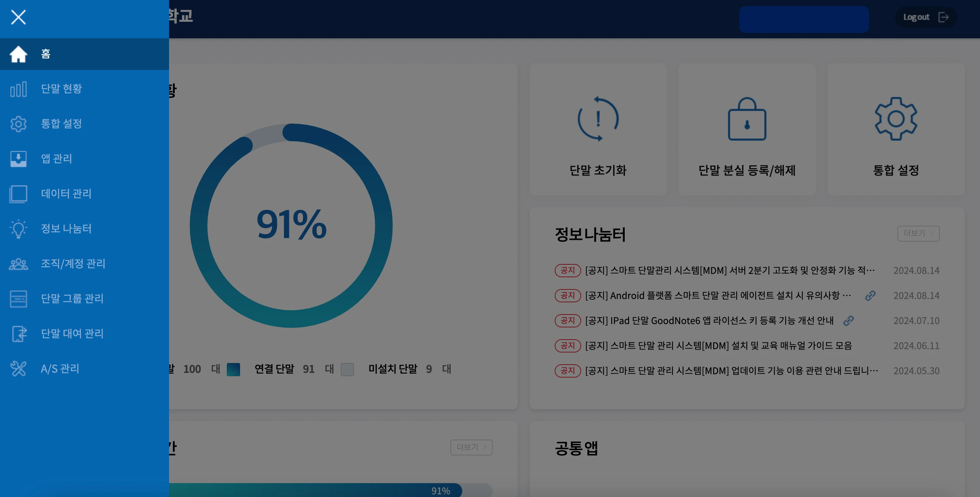Click the 단말 초기화 reset icon
This screenshot has width=980, height=497.
(x=598, y=119)
